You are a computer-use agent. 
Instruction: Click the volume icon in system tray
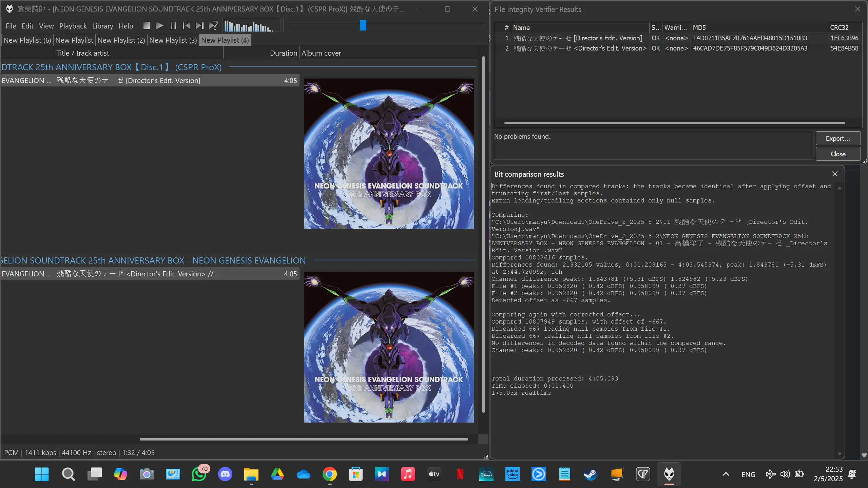tap(785, 474)
